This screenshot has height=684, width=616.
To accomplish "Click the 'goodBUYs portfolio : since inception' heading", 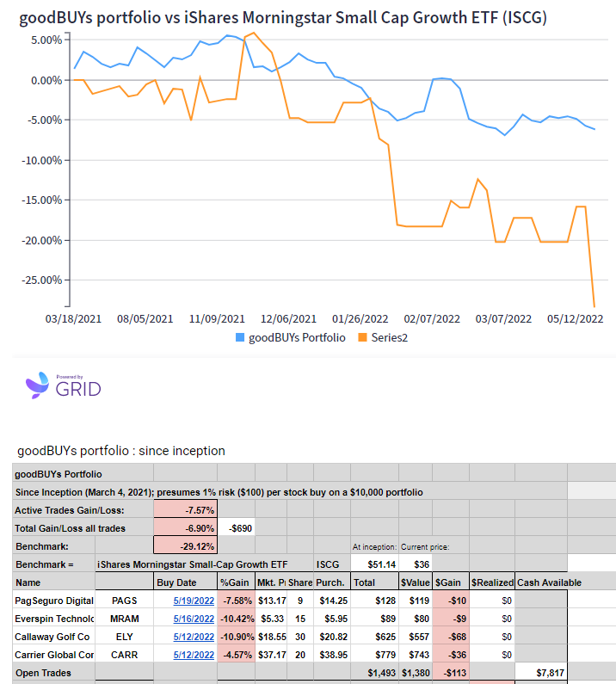I will click(x=121, y=451).
